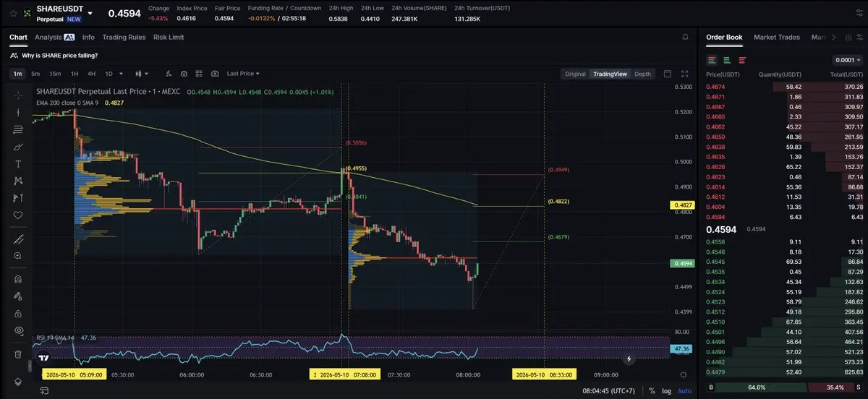Toggle Auto scale on price axis
This screenshot has height=399, width=868.
point(684,390)
